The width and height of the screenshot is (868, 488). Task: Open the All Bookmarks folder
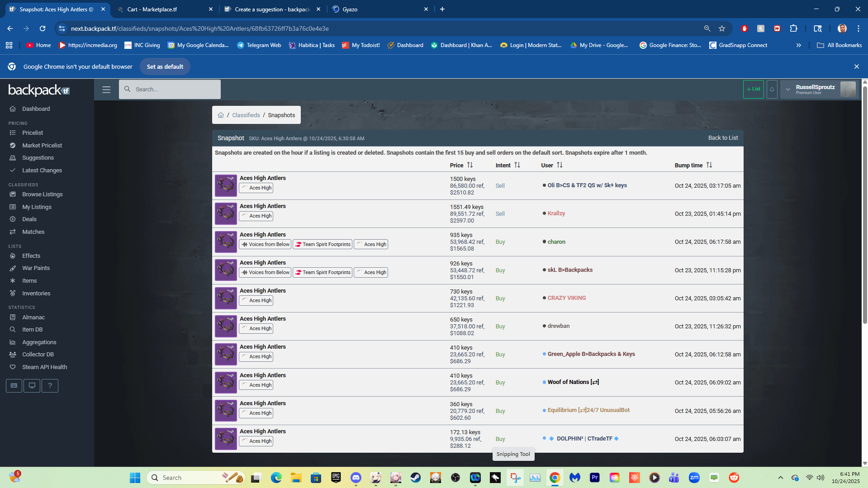click(x=839, y=45)
